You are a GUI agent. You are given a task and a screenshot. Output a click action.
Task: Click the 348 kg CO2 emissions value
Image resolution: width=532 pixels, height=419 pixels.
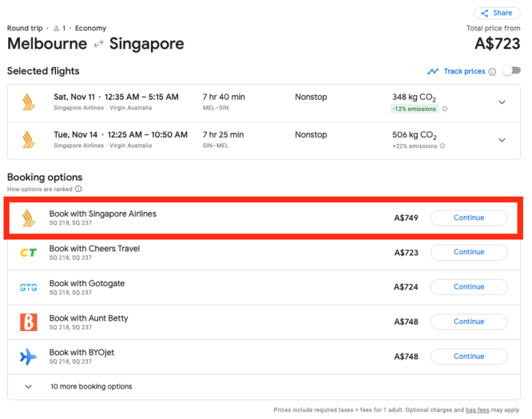[414, 98]
